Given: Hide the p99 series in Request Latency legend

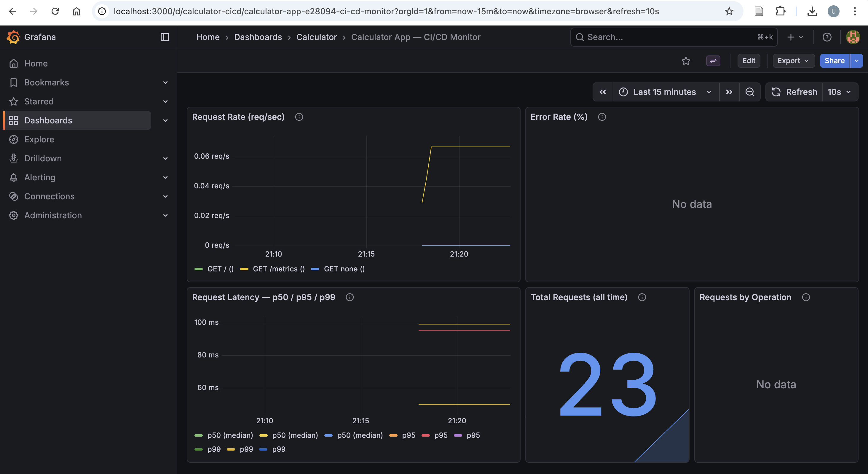Looking at the screenshot, I should click(x=214, y=449).
